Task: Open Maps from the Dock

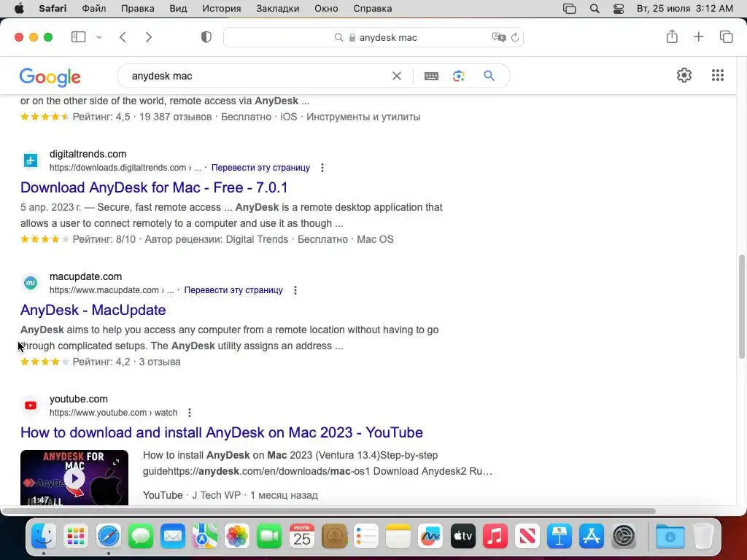Action: point(205,537)
